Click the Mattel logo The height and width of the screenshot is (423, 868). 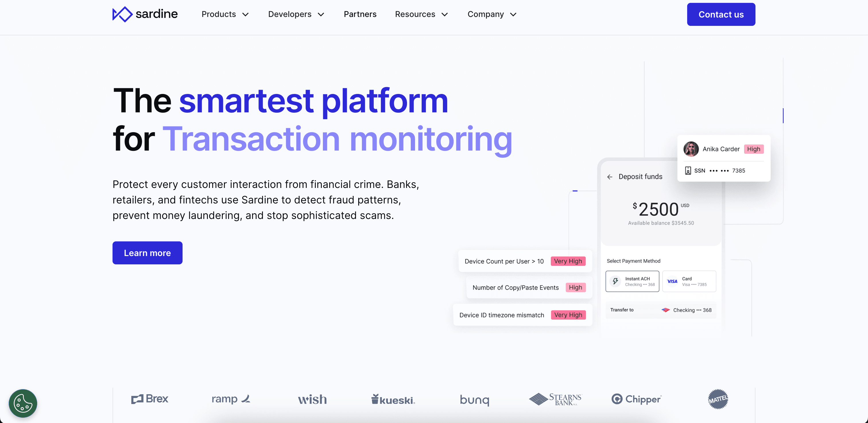(718, 399)
